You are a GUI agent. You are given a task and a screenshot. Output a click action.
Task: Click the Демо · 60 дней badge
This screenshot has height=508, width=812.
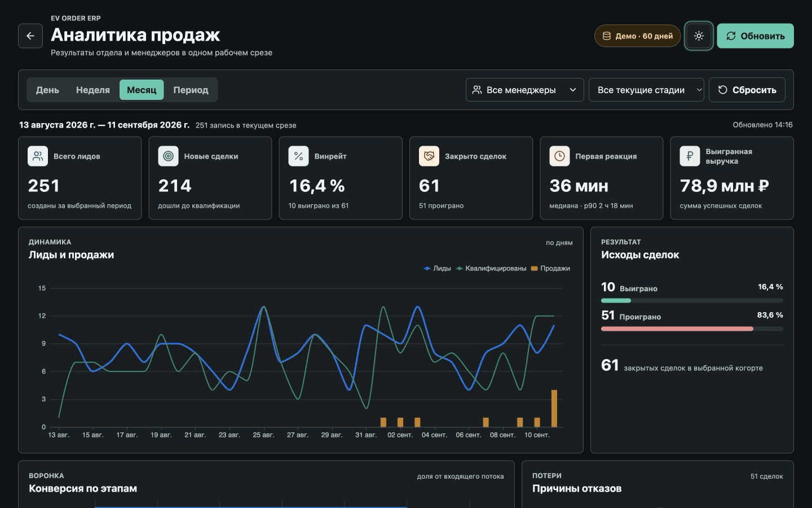pos(637,36)
